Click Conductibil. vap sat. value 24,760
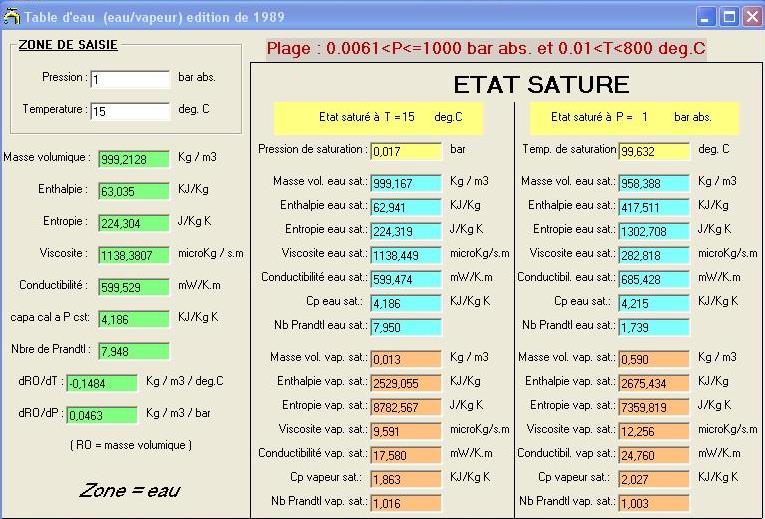This screenshot has height=519, width=765. click(x=654, y=455)
